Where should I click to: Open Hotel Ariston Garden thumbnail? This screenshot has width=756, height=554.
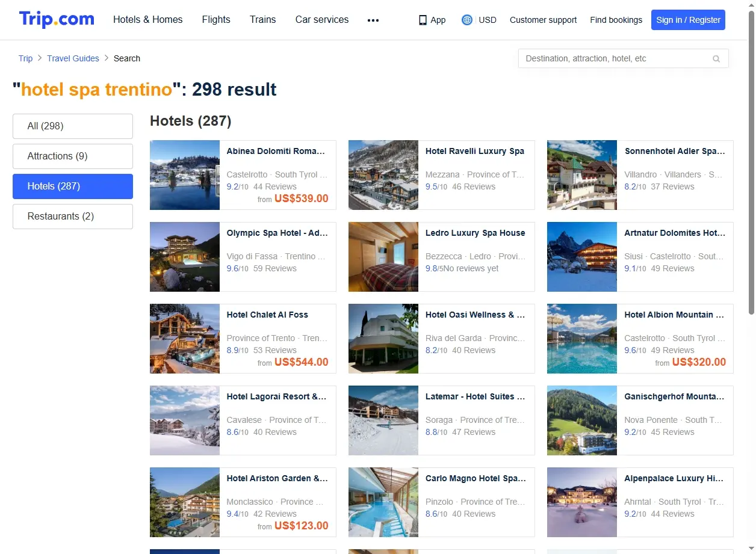[185, 502]
